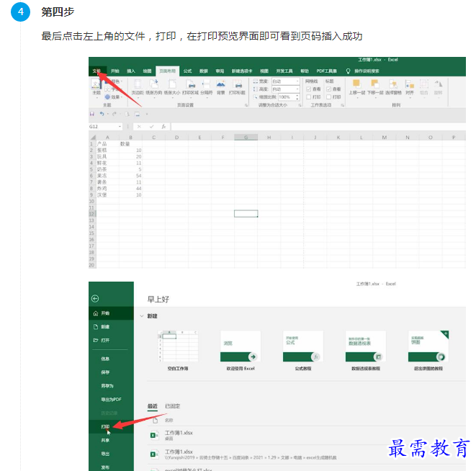476x471 pixels.
Task: Click the undo arrow in quick access toolbar
Action: tap(102, 114)
